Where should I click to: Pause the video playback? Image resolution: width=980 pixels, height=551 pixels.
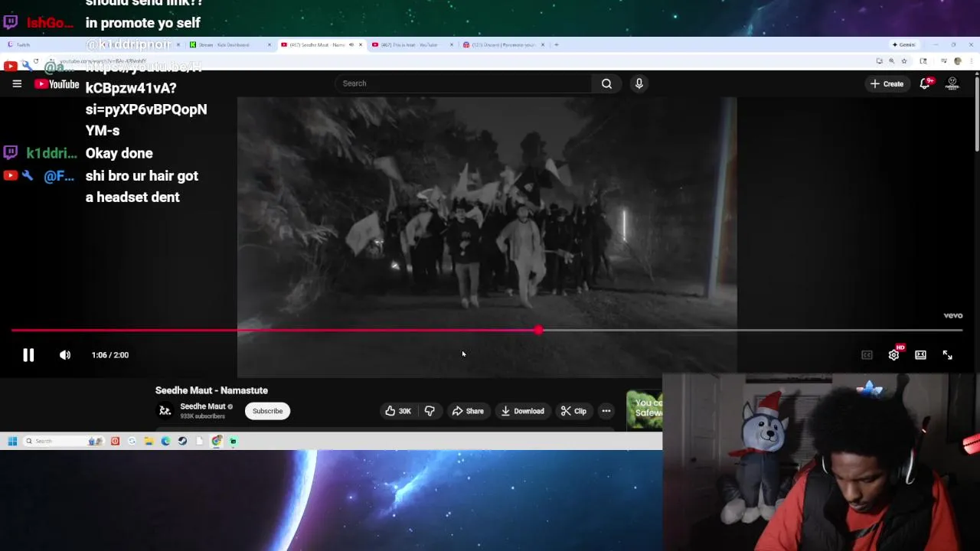(28, 355)
